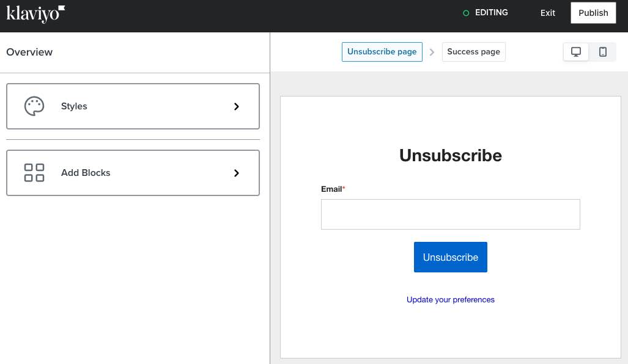
Task: Click the breadcrumb chevron between pages
Action: click(x=432, y=52)
